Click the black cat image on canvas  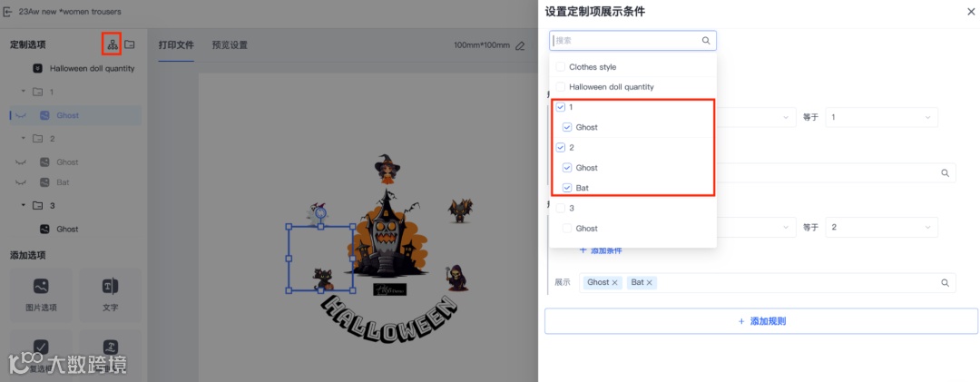(323, 279)
